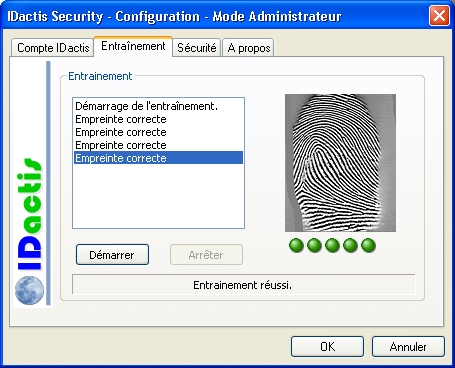Switch to the Sécurité tab
The image size is (455, 368).
(197, 48)
